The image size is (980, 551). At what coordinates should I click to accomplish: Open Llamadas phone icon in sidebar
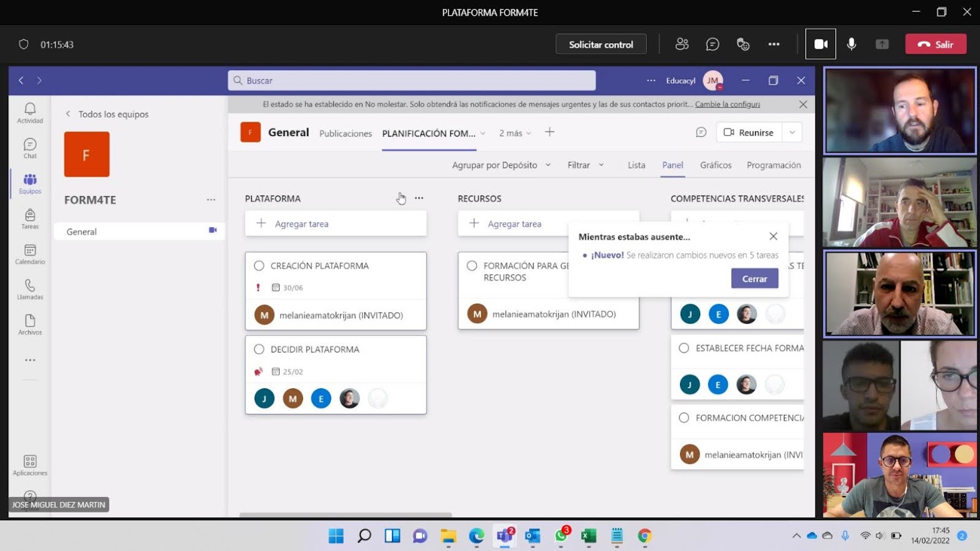click(x=29, y=289)
